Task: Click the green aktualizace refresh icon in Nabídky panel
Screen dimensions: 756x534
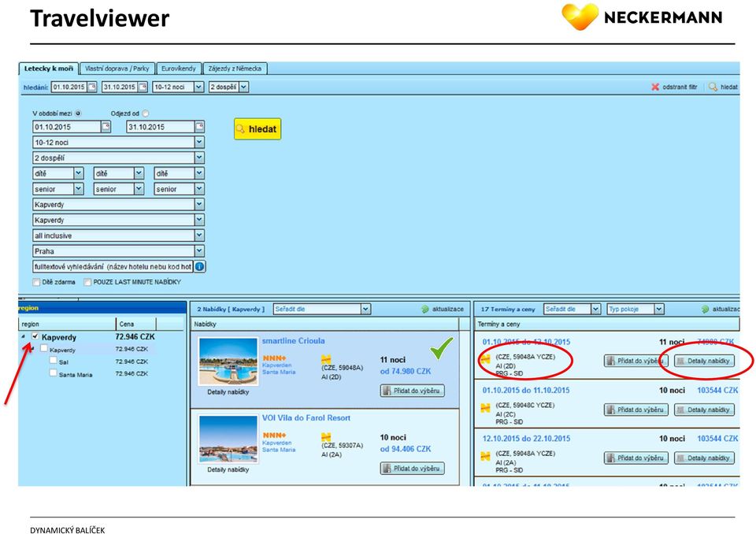Action: tap(424, 310)
